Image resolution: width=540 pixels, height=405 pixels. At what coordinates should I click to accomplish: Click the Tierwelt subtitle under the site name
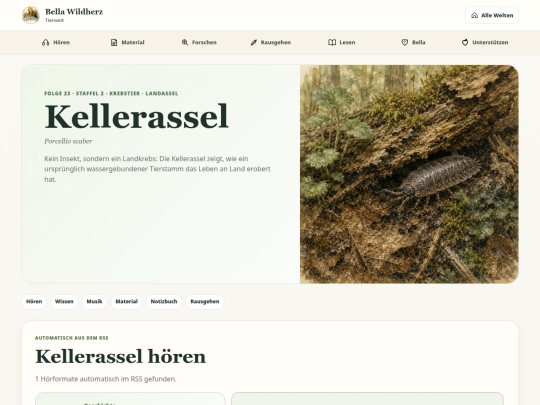(54, 20)
